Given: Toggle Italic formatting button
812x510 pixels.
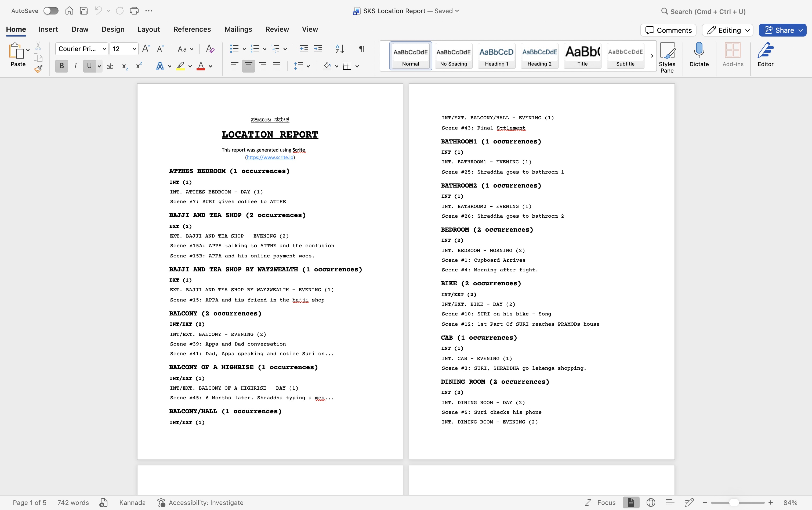Looking at the screenshot, I should tap(75, 66).
